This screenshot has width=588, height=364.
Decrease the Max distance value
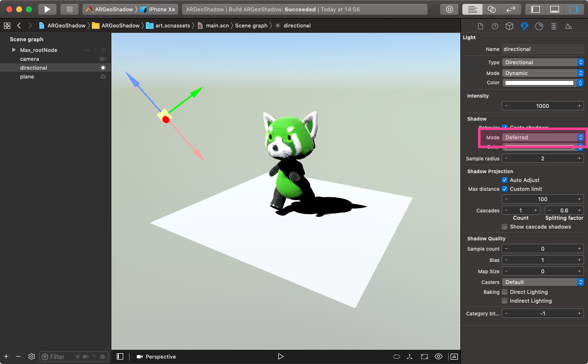coord(506,199)
